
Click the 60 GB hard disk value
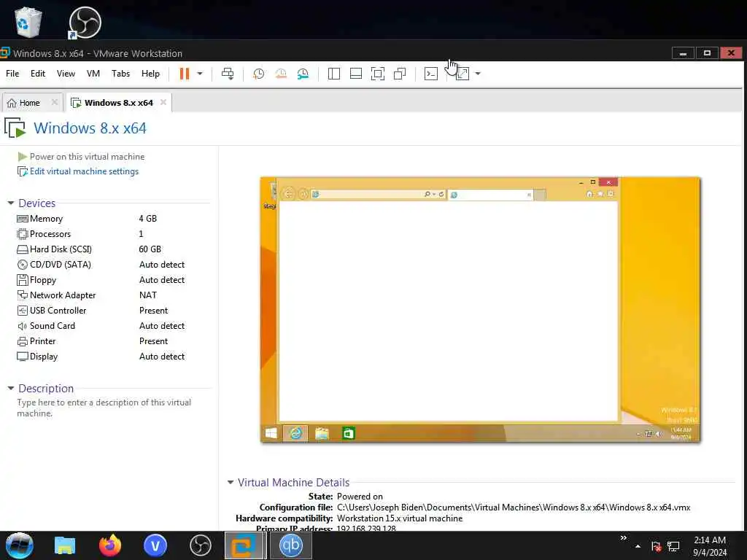(150, 249)
